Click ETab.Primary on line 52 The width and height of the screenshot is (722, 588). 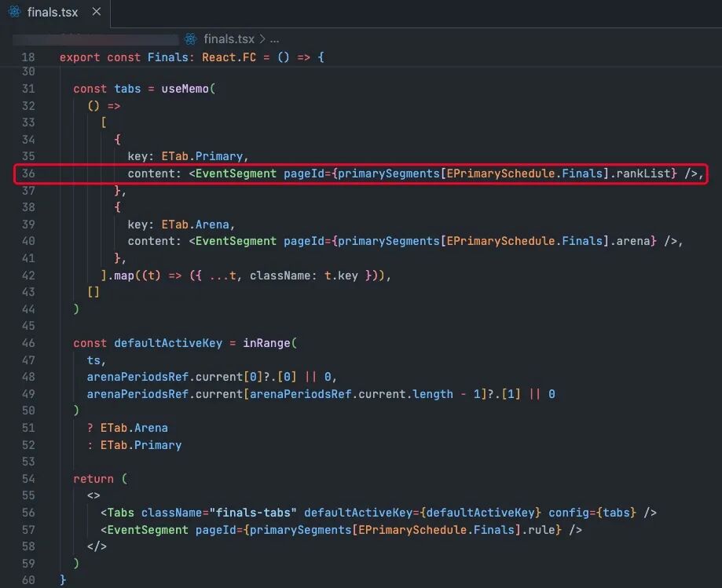point(141,445)
